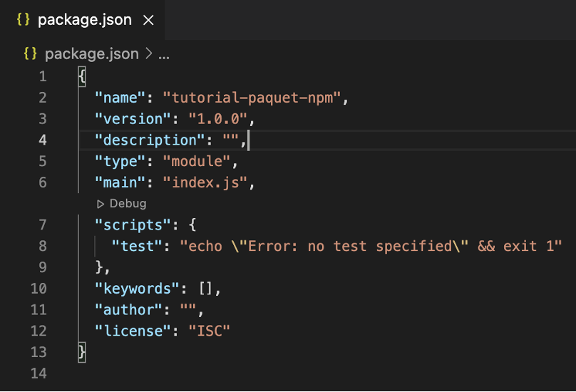The width and height of the screenshot is (576, 392).
Task: Click line number 10 in the gutter
Action: [38, 289]
